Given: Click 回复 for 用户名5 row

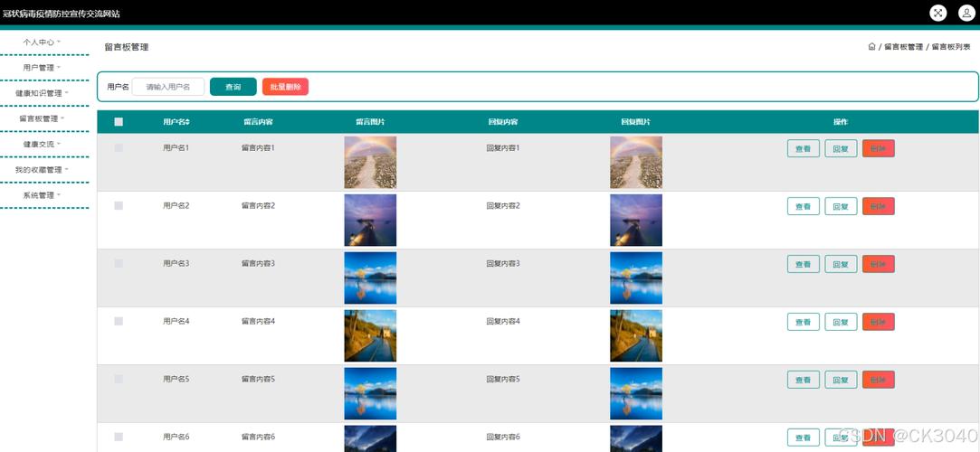Looking at the screenshot, I should 841,380.
